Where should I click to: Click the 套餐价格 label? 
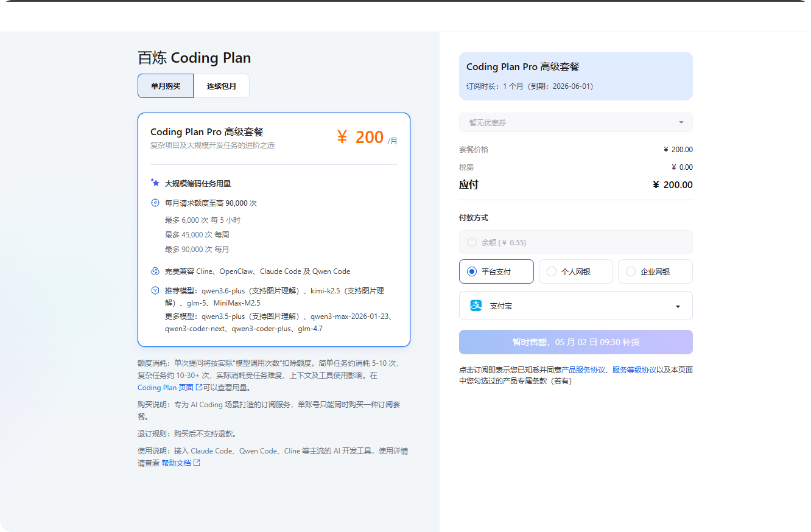click(474, 150)
